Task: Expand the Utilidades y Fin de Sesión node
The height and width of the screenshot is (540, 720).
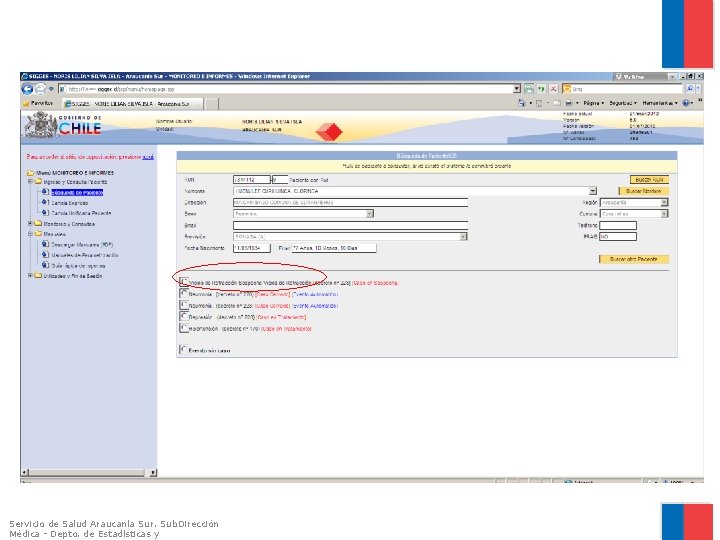Action: click(30, 276)
